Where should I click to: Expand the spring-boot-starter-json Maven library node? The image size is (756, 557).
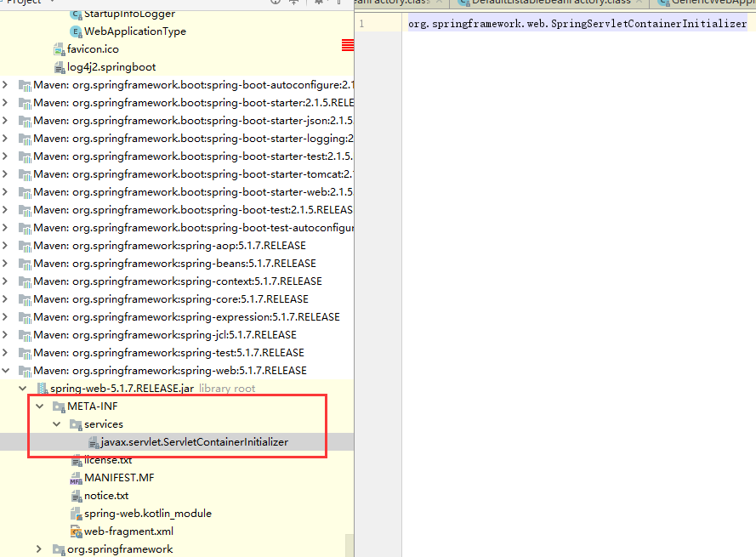[x=5, y=121]
